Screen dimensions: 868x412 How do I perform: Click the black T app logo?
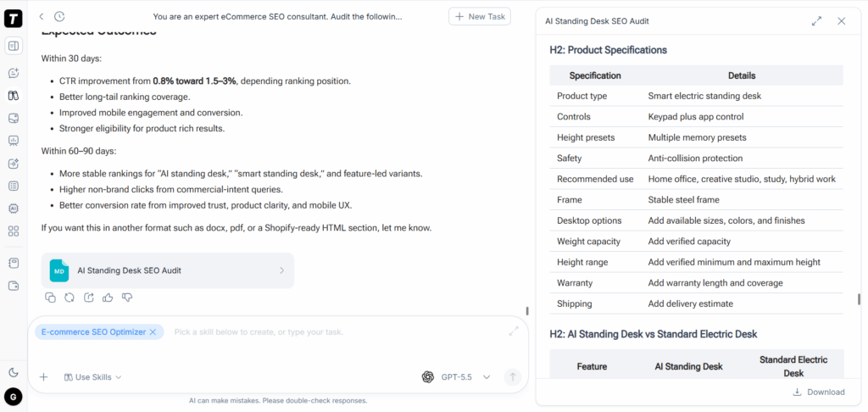[x=14, y=19]
